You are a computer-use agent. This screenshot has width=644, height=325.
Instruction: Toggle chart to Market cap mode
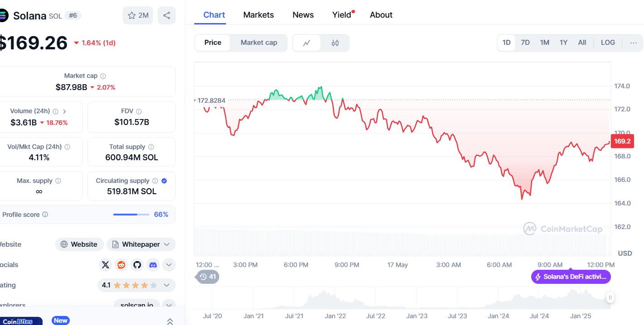pyautogui.click(x=259, y=43)
